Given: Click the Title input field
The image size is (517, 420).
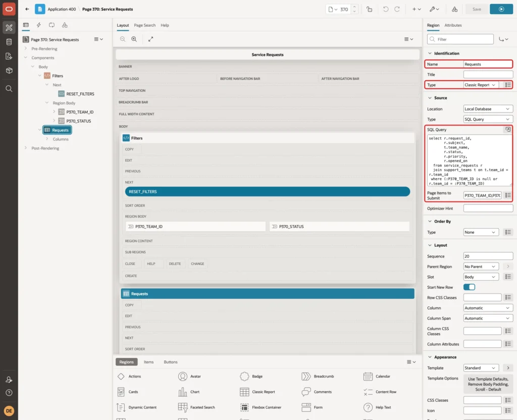Looking at the screenshot, I should 488,75.
